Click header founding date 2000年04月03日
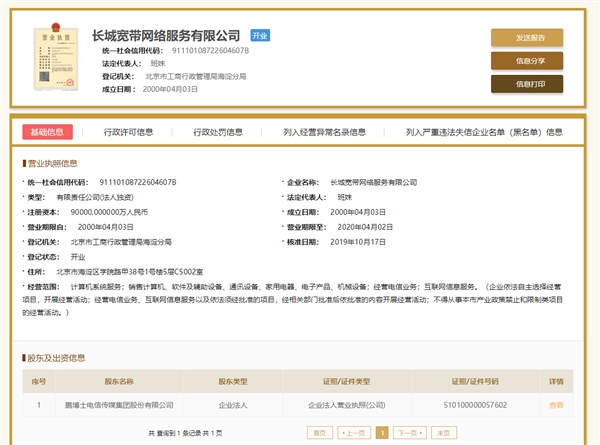The image size is (600, 445). 170,89
